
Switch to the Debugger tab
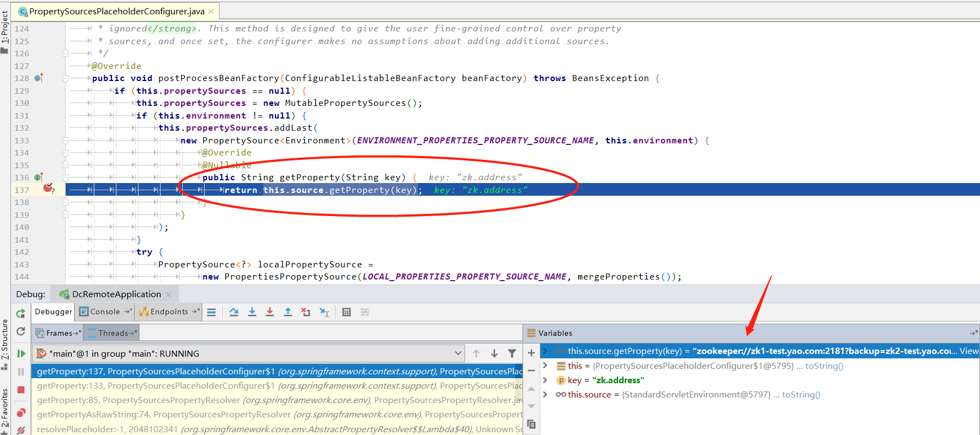[x=53, y=312]
